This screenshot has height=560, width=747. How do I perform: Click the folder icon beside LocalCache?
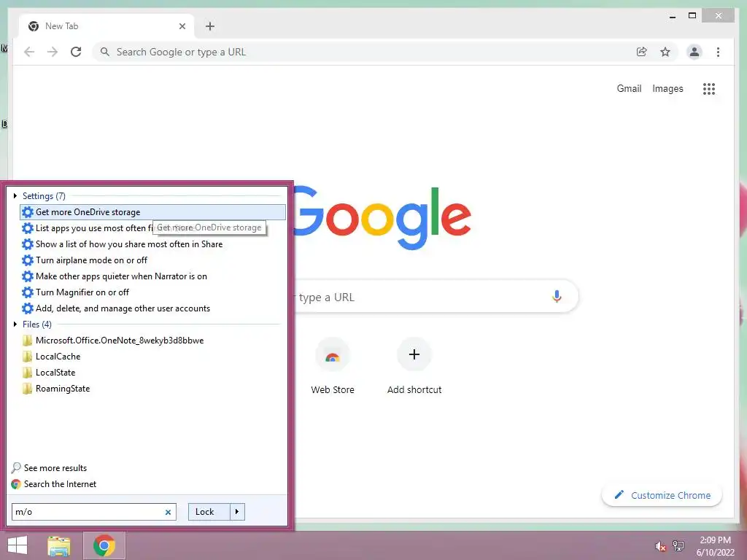coord(27,356)
